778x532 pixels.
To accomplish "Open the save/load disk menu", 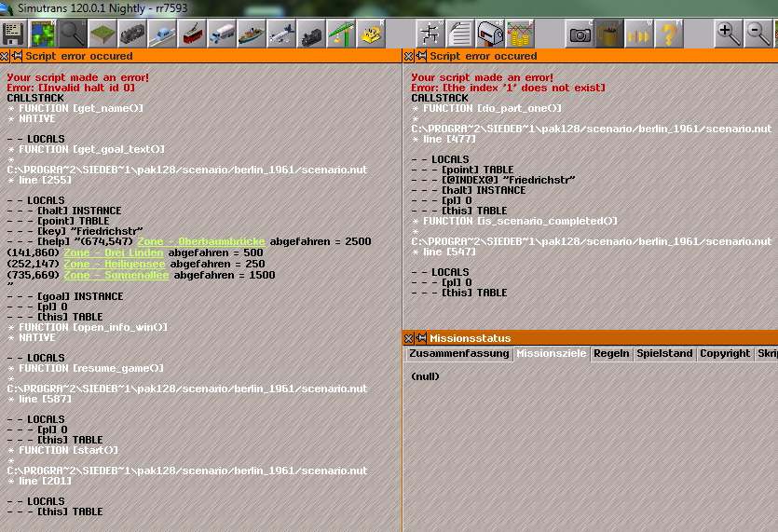I will point(14,35).
